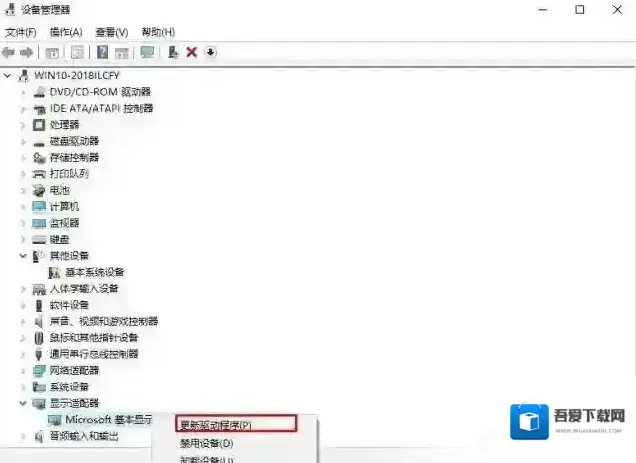Screen dimensions: 636x463
Task: Collapse the 其他设备 node
Action: [23, 256]
